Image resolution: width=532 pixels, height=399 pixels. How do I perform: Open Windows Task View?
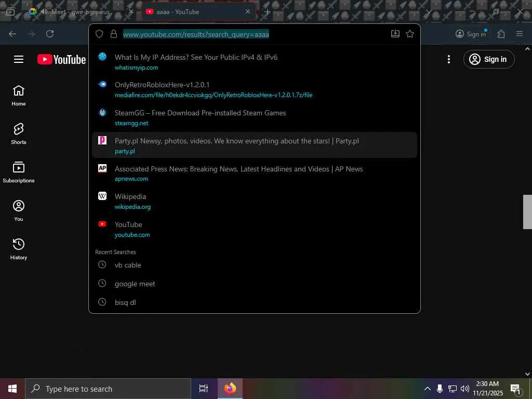click(204, 389)
